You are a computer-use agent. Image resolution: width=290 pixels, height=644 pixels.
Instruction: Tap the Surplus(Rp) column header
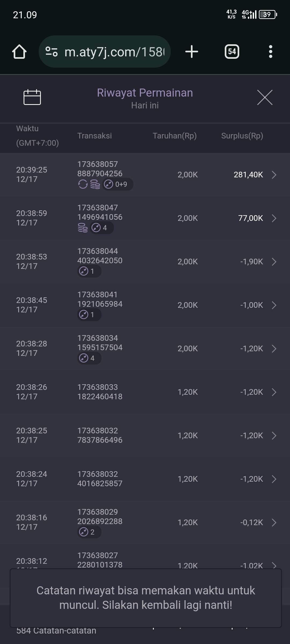point(242,136)
